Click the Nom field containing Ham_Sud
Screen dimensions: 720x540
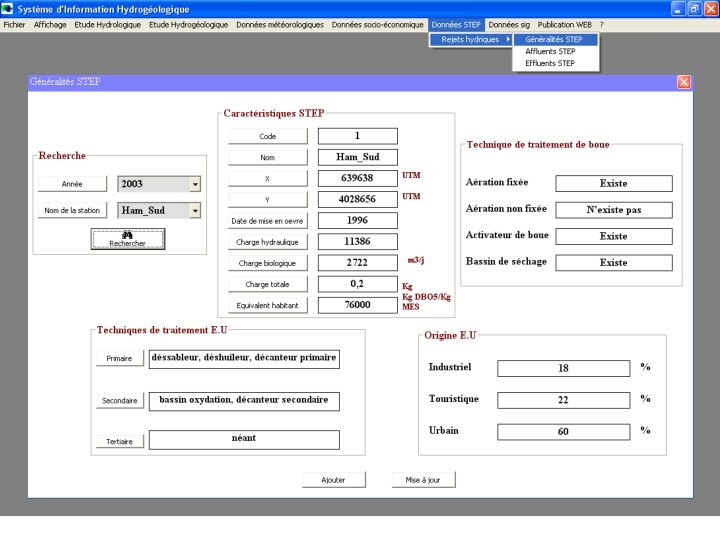358,157
